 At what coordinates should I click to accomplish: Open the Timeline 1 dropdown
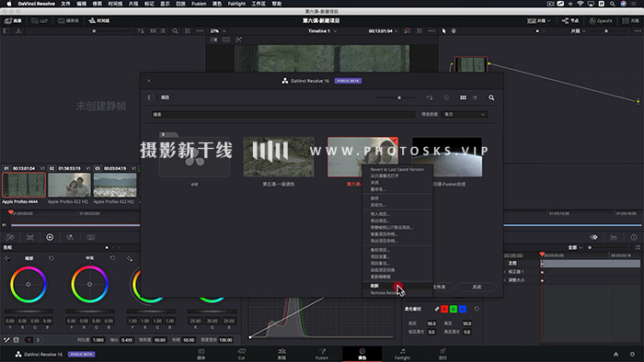tap(322, 30)
